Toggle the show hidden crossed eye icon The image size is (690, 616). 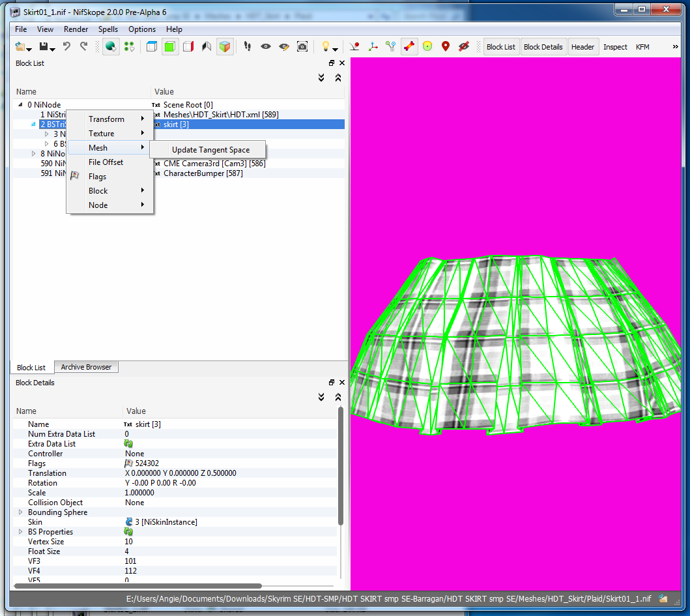464,46
